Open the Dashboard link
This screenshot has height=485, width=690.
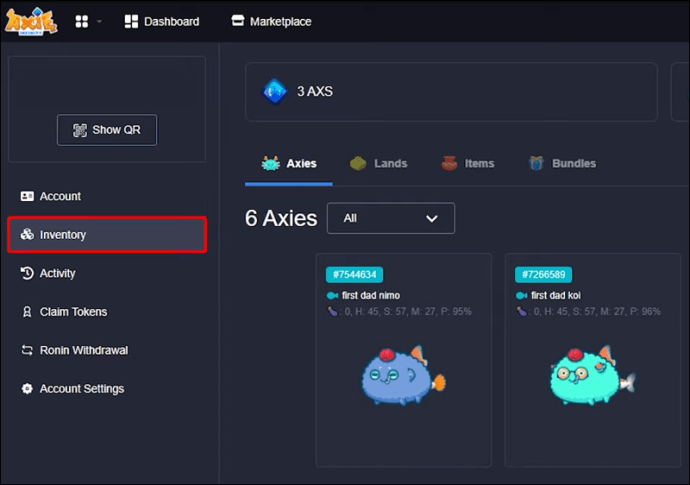click(x=162, y=21)
